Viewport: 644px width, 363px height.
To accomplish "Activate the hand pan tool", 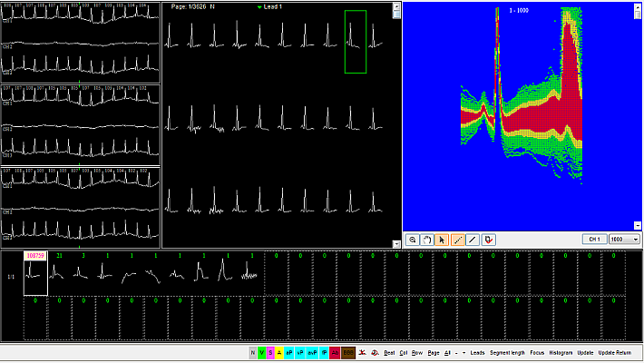I will tap(426, 240).
